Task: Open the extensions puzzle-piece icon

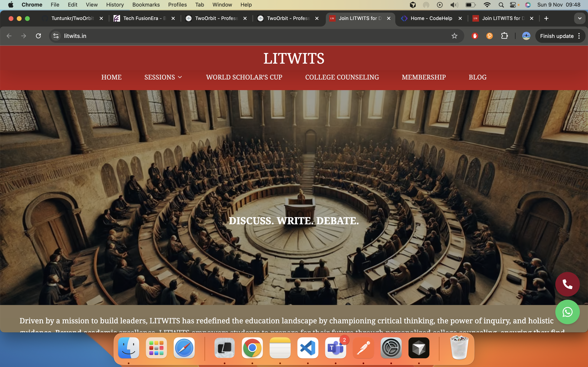Action: (505, 36)
